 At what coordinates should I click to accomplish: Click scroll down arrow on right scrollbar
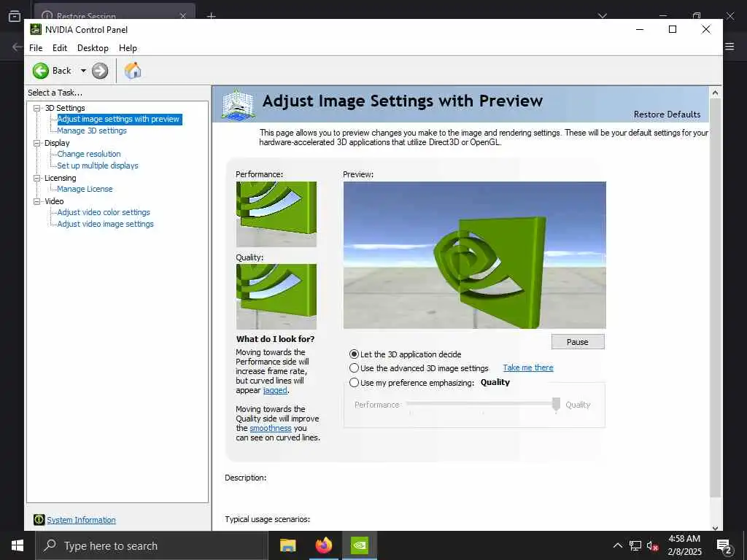(715, 527)
